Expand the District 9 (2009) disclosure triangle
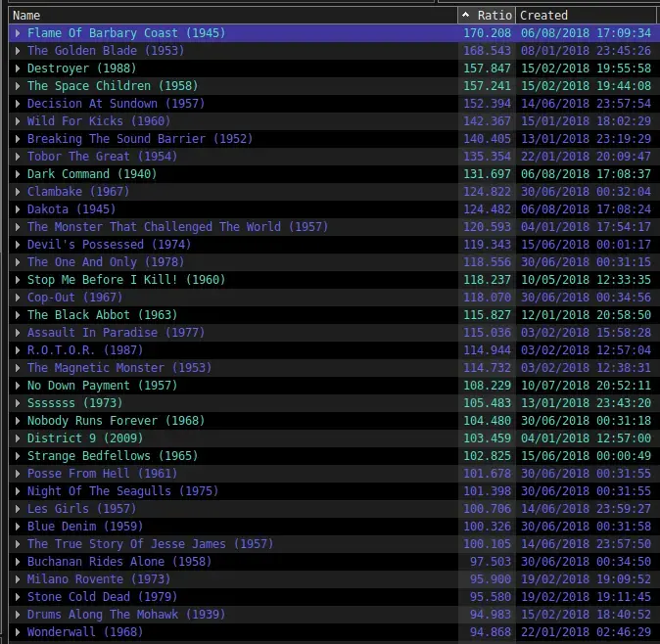 coord(18,438)
